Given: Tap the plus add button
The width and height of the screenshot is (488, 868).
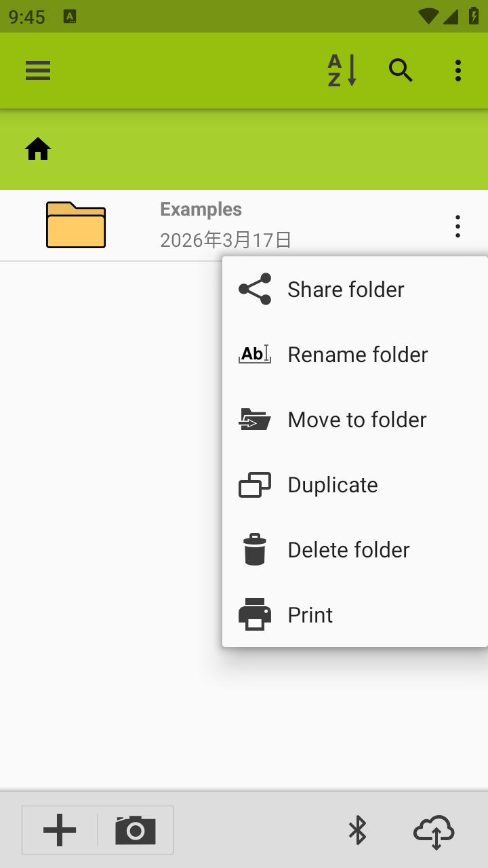Looking at the screenshot, I should point(60,830).
